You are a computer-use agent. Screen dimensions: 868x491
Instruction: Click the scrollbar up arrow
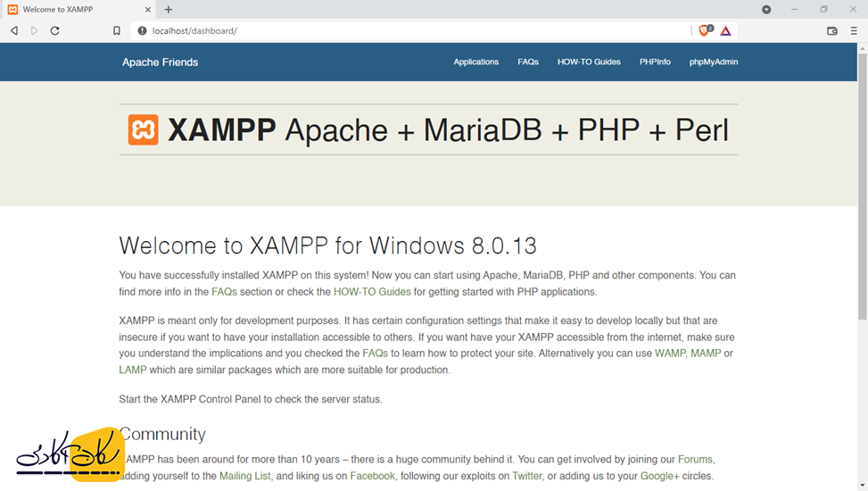863,48
